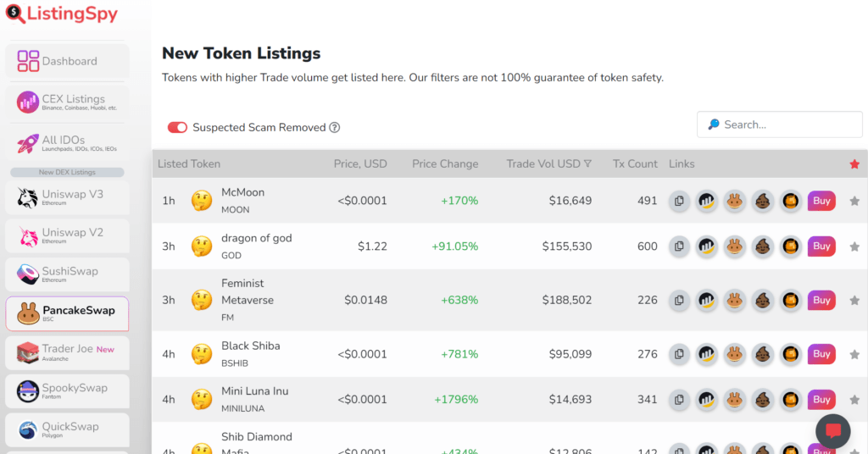Viewport: 868px width, 454px height.
Task: Copy the Feminist Metaverse token address
Action: tap(679, 301)
